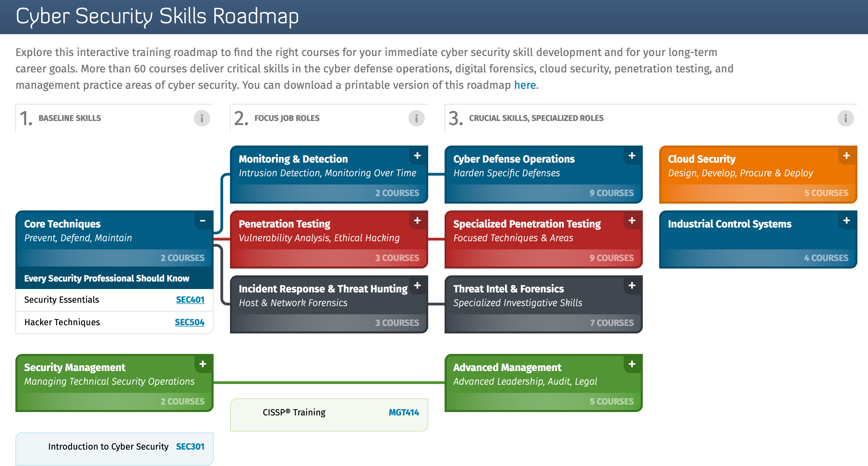Expand the Cloud Security card
The width and height of the screenshot is (868, 466).
point(847,156)
